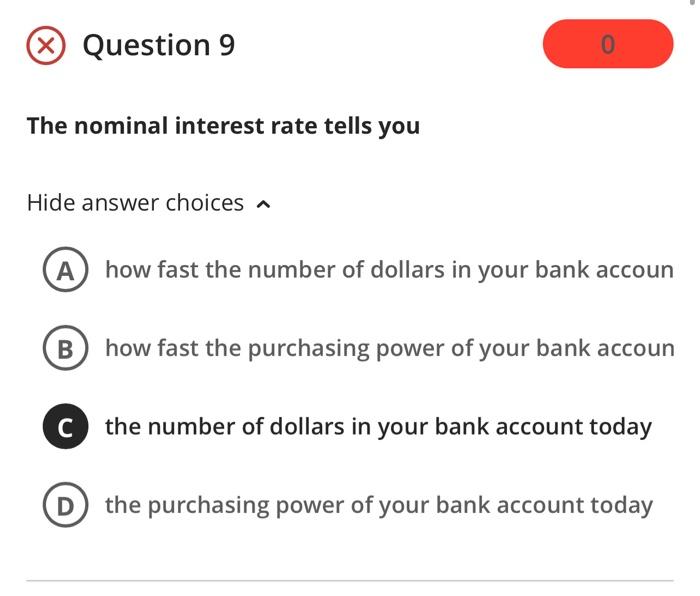Click the bold question prompt about nominal interest rate
This screenshot has height=596, width=700.
(223, 126)
